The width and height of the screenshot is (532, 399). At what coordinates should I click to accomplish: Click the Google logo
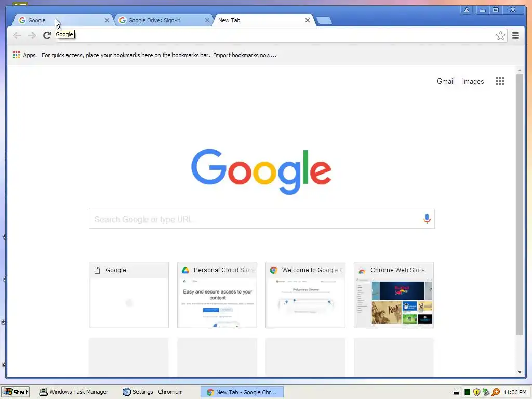[261, 171]
